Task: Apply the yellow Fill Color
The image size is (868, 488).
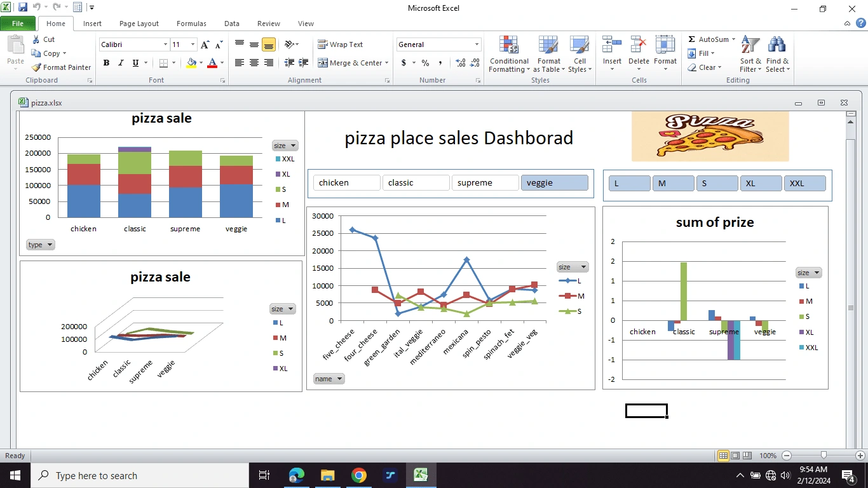Action: click(x=191, y=63)
